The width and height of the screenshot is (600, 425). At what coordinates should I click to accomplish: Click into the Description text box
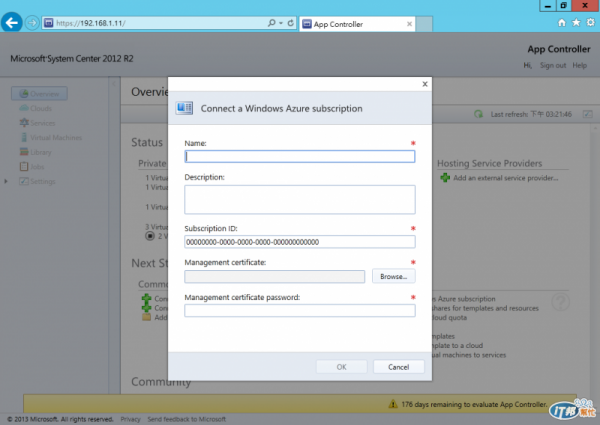click(x=300, y=200)
